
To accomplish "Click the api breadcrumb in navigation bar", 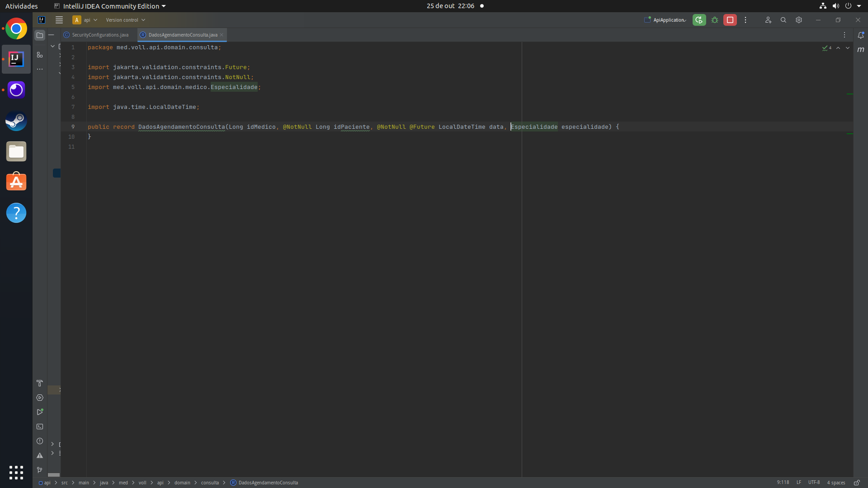I will point(45,483).
